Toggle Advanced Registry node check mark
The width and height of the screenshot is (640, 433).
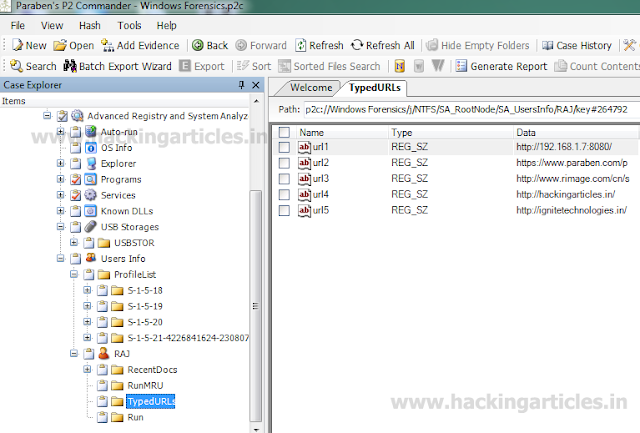[x=62, y=116]
